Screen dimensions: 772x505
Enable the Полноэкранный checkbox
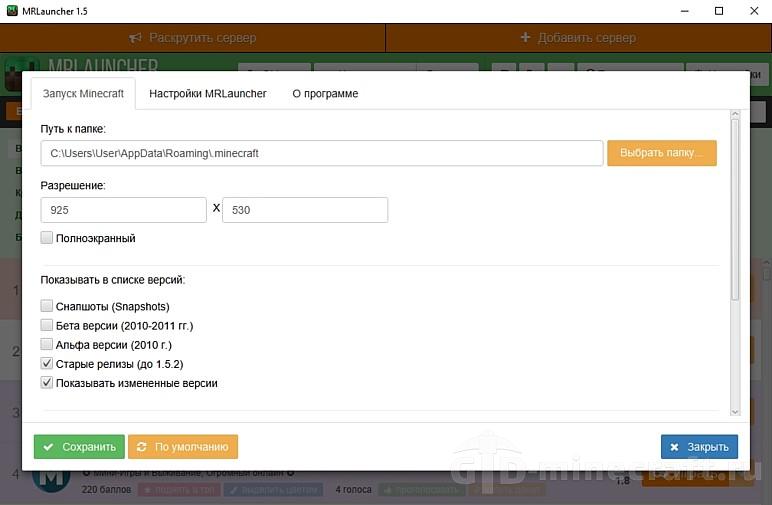pos(47,238)
